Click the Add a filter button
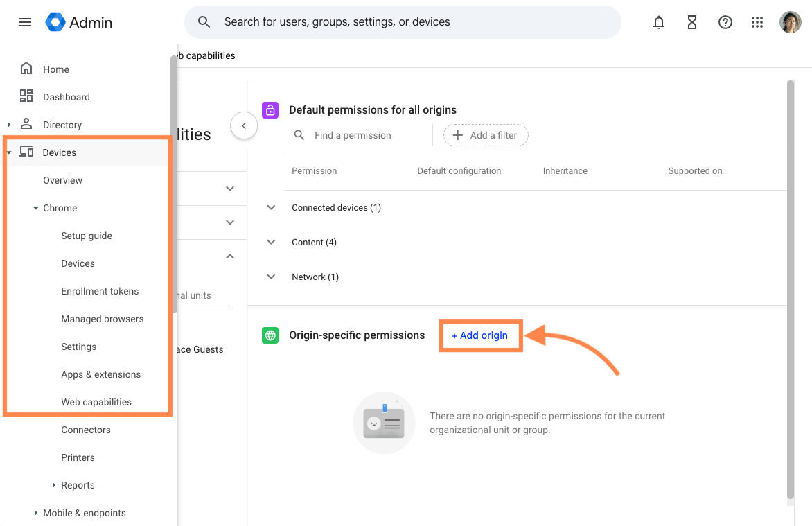Image resolution: width=812 pixels, height=526 pixels. pos(485,134)
